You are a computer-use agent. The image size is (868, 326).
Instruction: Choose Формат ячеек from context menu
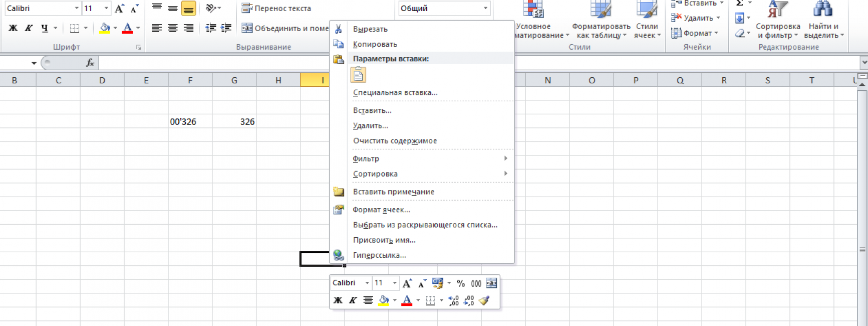click(x=381, y=210)
